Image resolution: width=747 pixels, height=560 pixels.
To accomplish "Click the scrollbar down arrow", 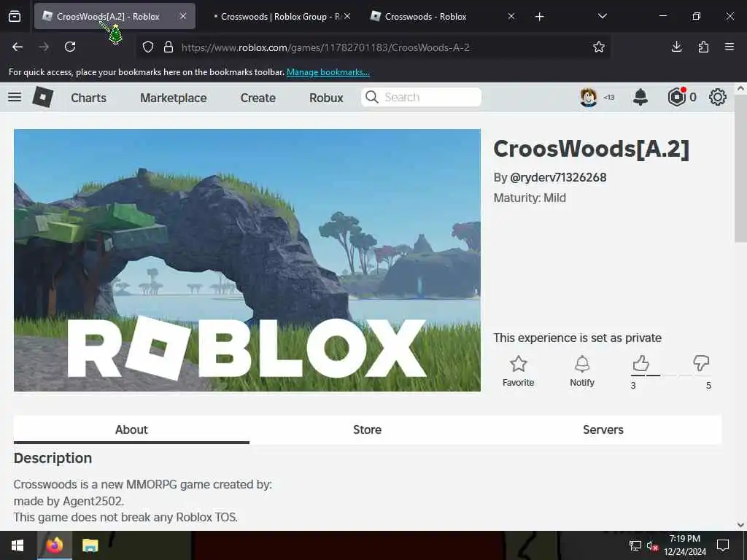I will [x=740, y=525].
